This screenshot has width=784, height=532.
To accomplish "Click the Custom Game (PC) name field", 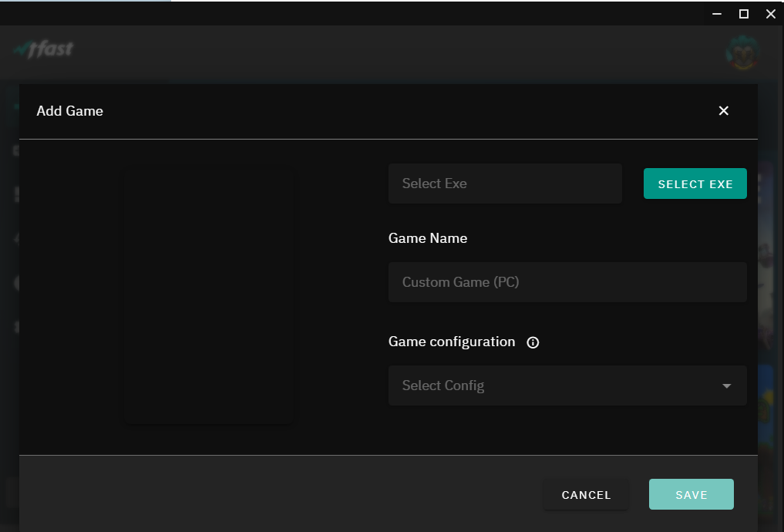I will [567, 282].
